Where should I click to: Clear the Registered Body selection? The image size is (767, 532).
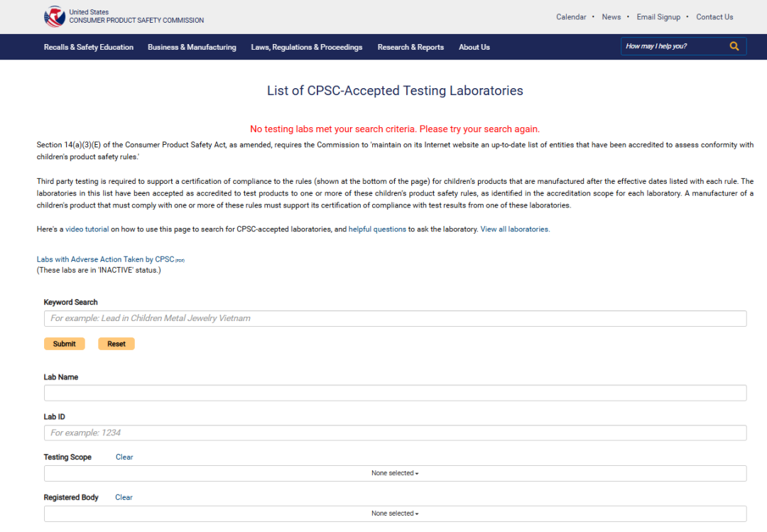click(x=124, y=497)
